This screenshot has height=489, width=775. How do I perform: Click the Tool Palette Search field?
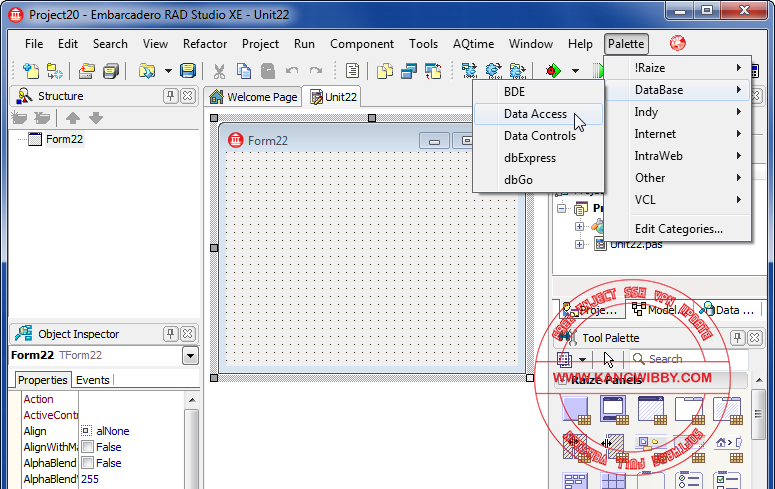coord(689,359)
